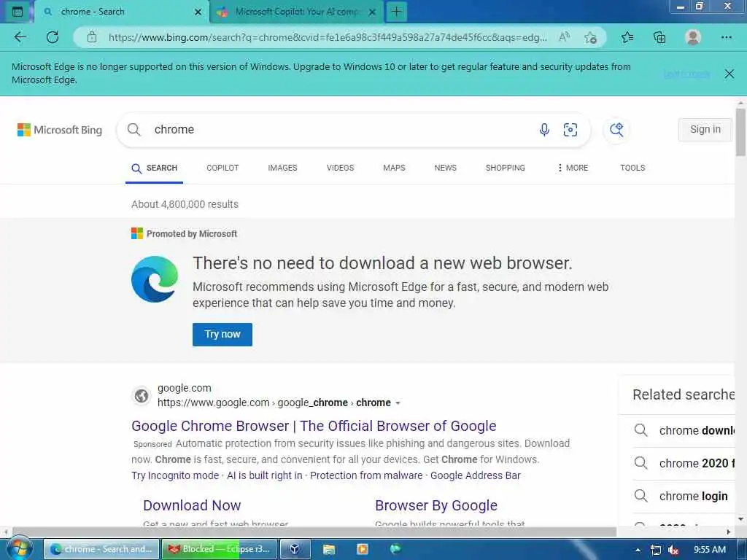Switch to the 'chrome - Search' tab
Viewport: 747px width, 560px height.
tap(122, 12)
